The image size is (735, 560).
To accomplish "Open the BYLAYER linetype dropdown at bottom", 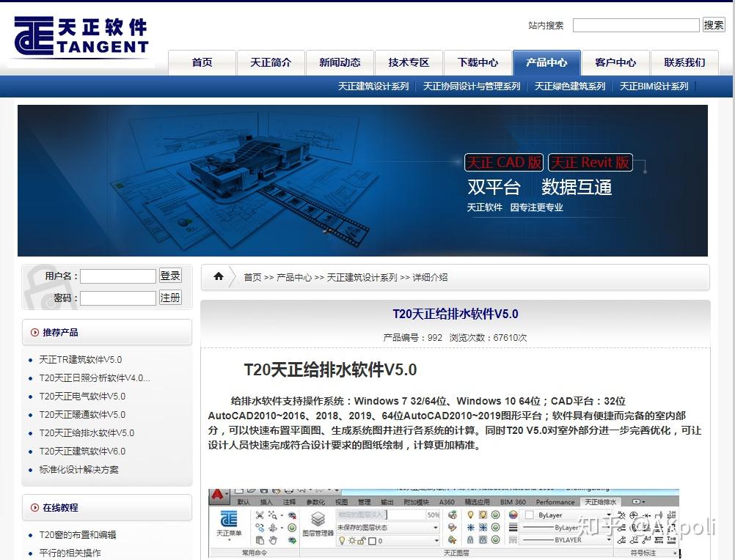I will pyautogui.click(x=567, y=540).
